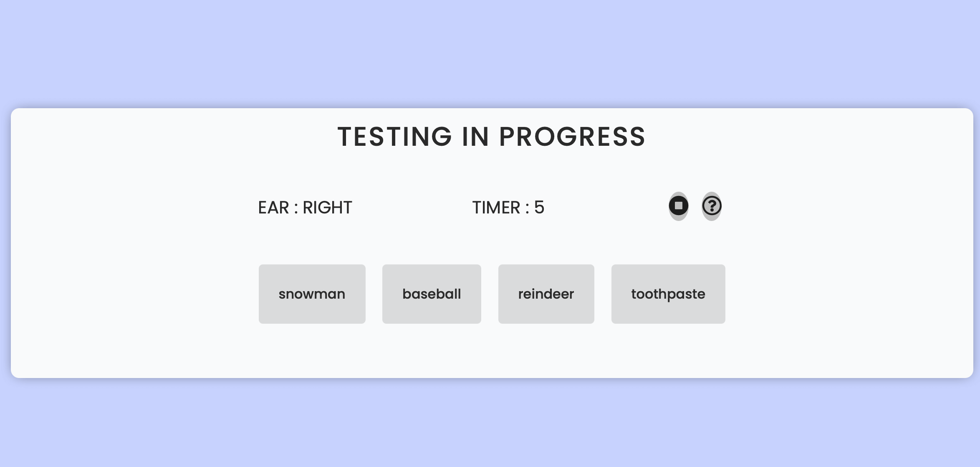980x467 pixels.
Task: Submit toothpaste as the heard word
Action: [668, 294]
